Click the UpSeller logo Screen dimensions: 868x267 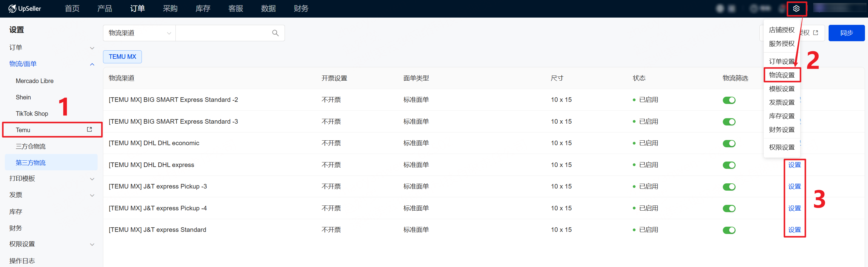pyautogui.click(x=25, y=9)
